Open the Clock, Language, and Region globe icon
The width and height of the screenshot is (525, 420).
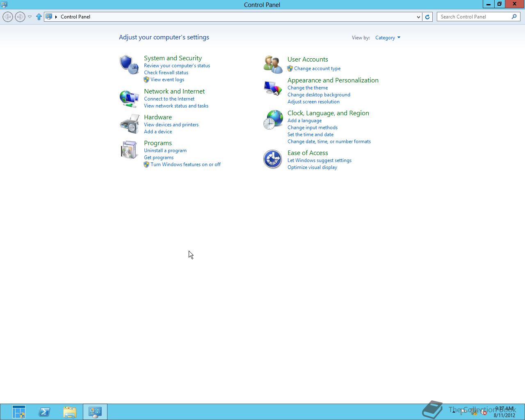coord(273,120)
